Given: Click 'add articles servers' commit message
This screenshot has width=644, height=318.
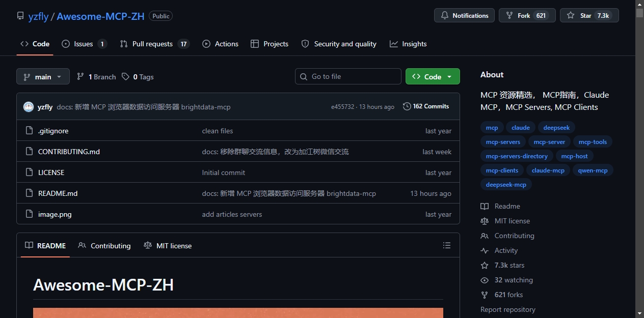Looking at the screenshot, I should click(x=232, y=214).
